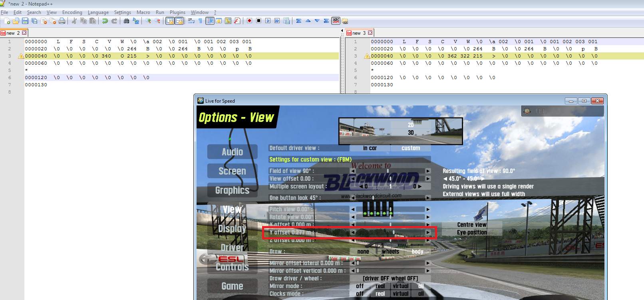Toggle synchronized vertical scrolling icon
The height and width of the screenshot is (300, 644).
click(170, 21)
